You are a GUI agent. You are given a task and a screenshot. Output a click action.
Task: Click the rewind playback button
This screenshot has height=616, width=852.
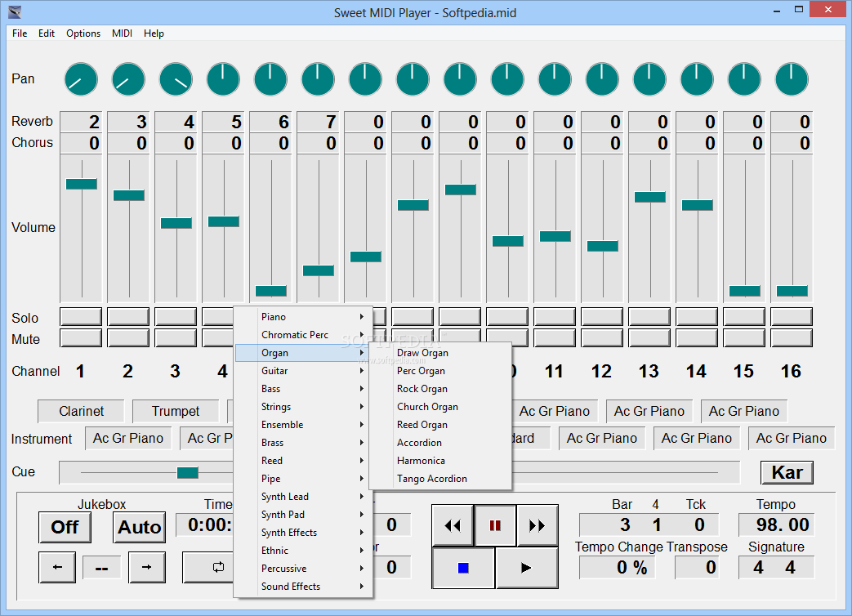453,525
